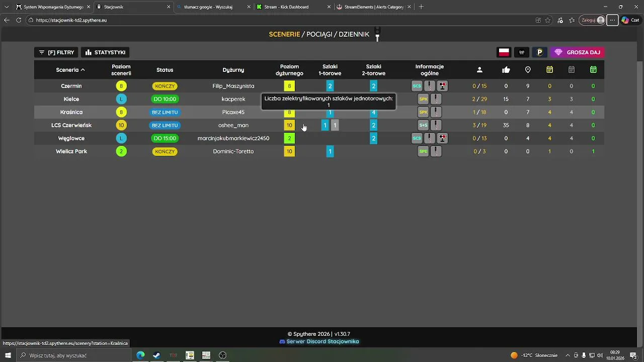
Task: Sort by the location pin column
Action: [528, 70]
